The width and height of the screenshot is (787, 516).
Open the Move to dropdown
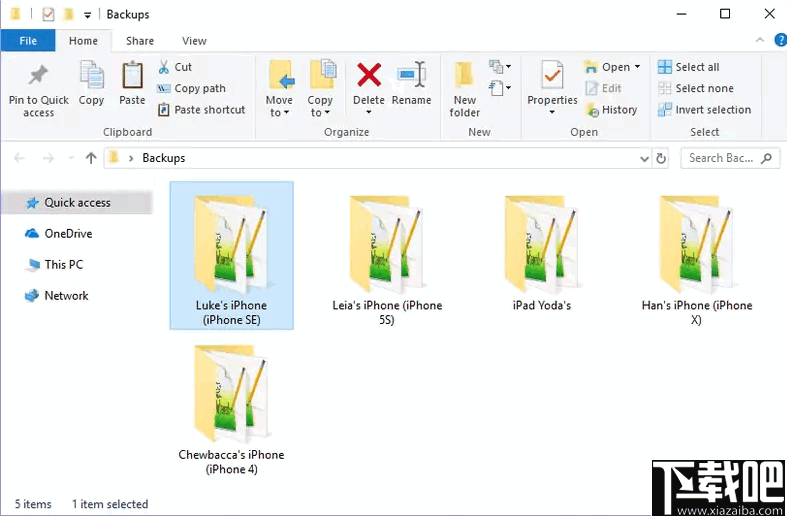279,88
